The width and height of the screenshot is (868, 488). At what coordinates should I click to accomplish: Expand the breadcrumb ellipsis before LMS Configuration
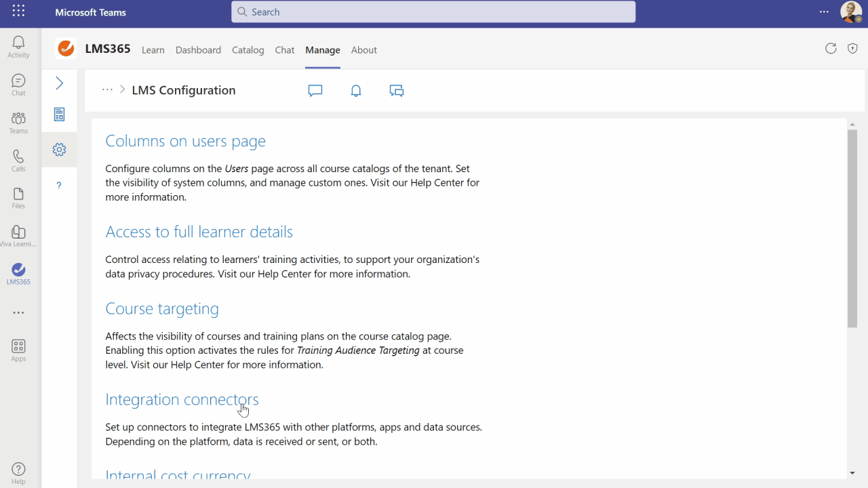[x=107, y=89]
